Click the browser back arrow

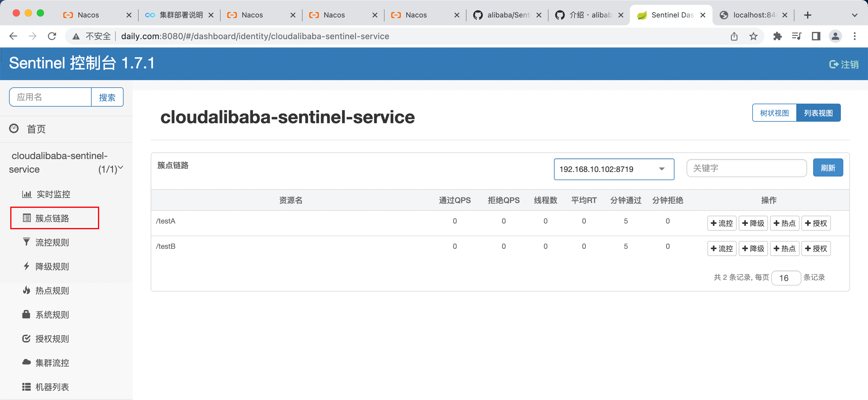tap(13, 36)
